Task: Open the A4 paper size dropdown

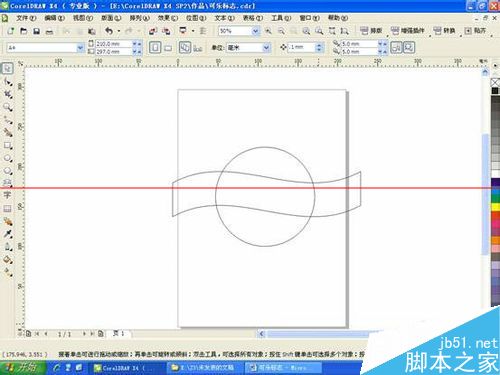Action: [x=80, y=48]
